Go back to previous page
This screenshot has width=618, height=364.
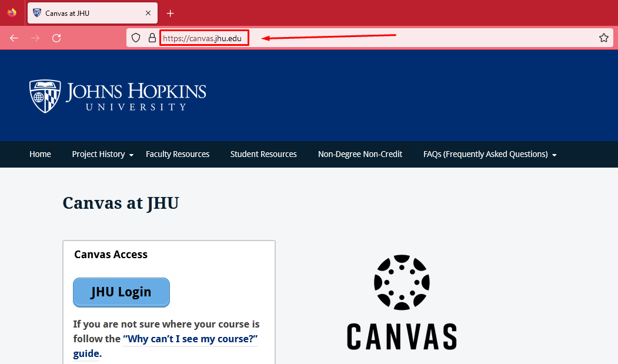tap(14, 38)
